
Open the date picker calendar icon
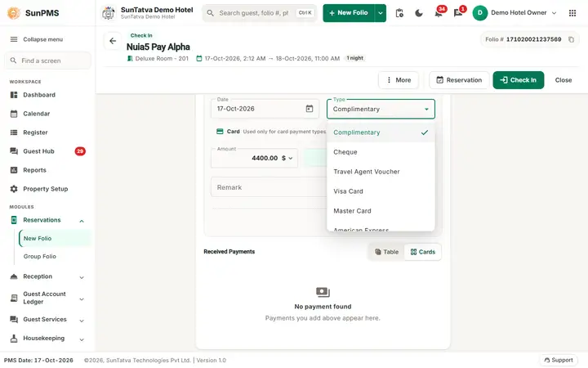pyautogui.click(x=310, y=109)
